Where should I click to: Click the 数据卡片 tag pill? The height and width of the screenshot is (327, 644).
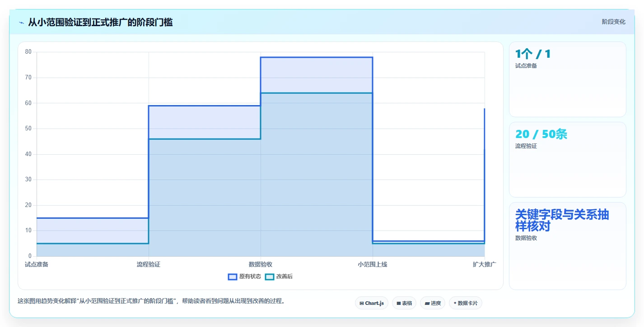click(466, 303)
